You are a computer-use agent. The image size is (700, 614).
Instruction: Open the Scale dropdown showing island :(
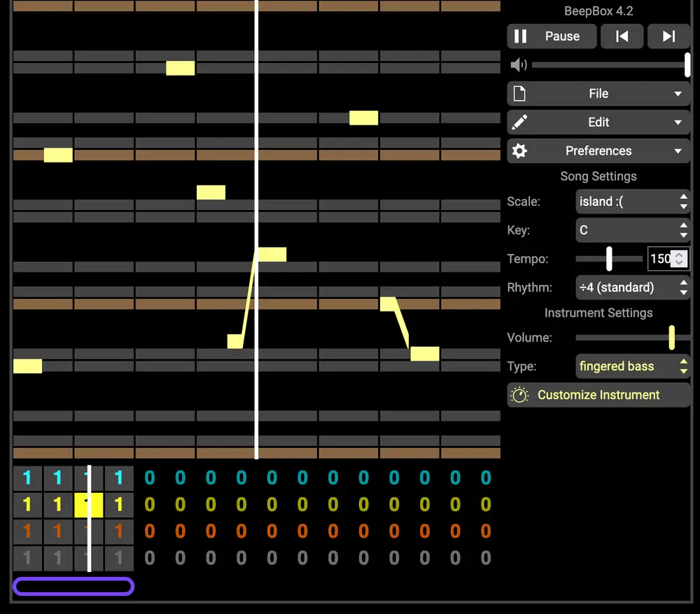[x=631, y=202]
